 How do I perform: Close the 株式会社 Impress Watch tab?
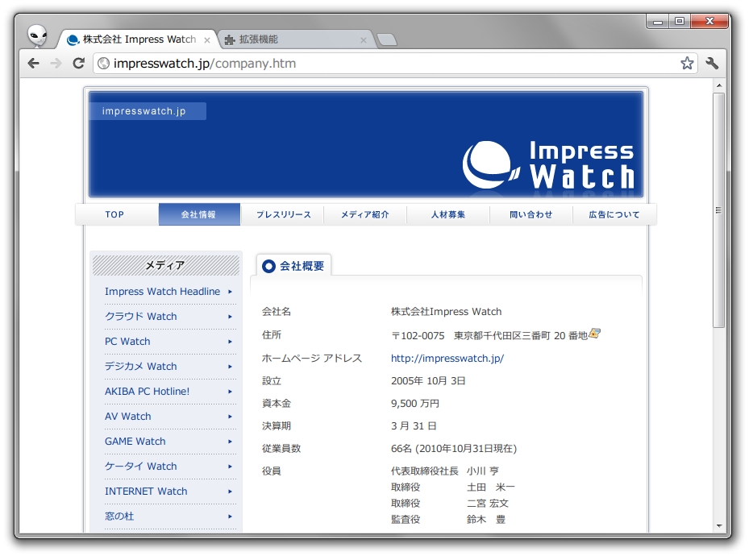207,40
